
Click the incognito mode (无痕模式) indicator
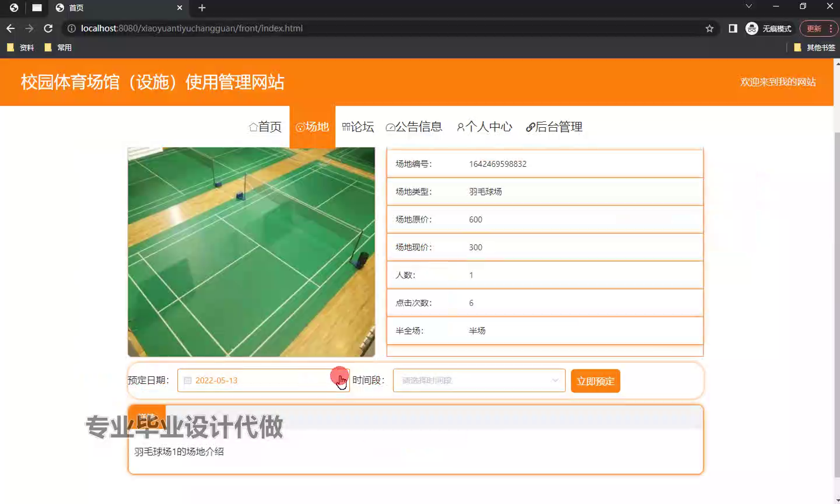[x=768, y=28]
